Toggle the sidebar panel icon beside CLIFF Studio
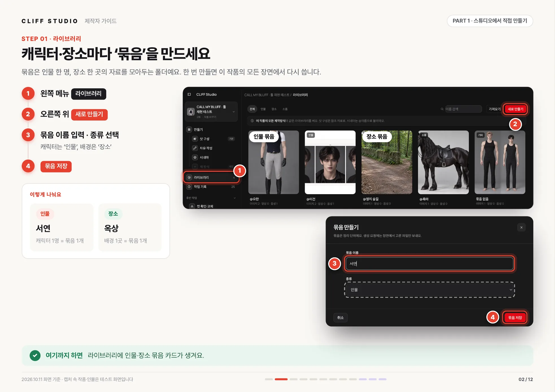Screen dimensions: 555x392 coord(189,95)
